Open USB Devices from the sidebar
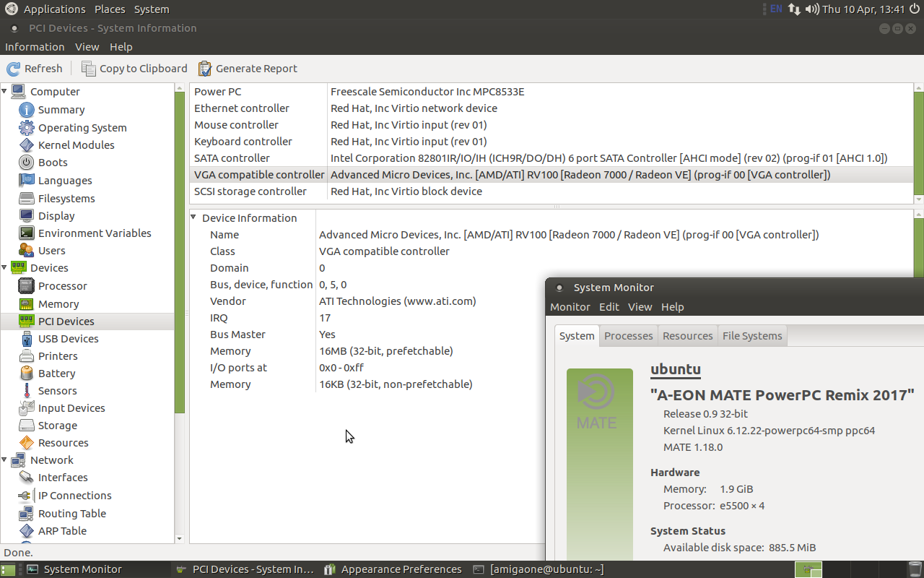 [x=68, y=339]
